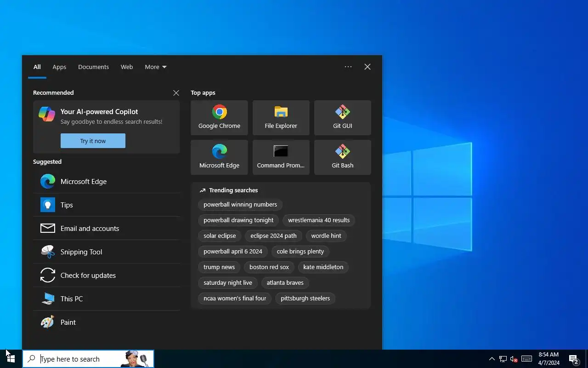Launch Paint from Suggested list

click(106, 322)
